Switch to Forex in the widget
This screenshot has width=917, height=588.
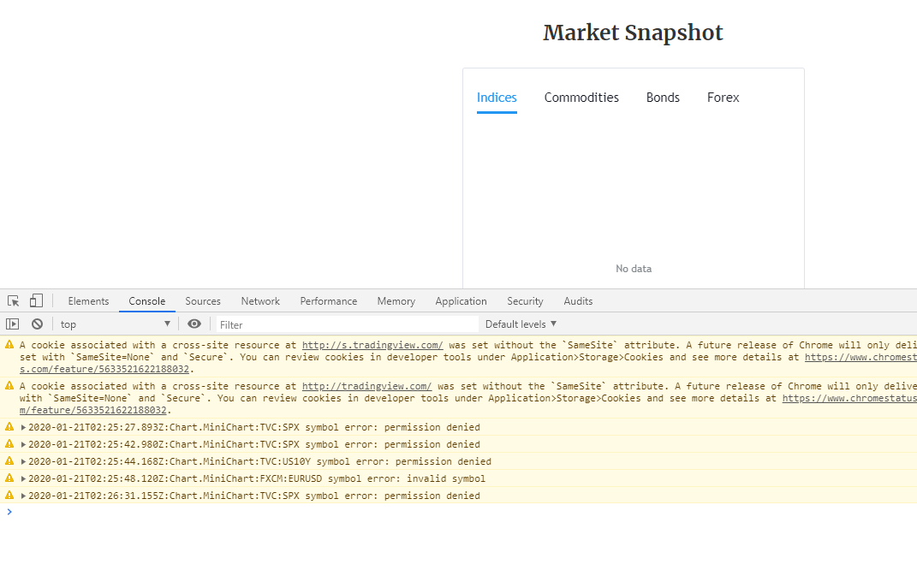pyautogui.click(x=723, y=98)
